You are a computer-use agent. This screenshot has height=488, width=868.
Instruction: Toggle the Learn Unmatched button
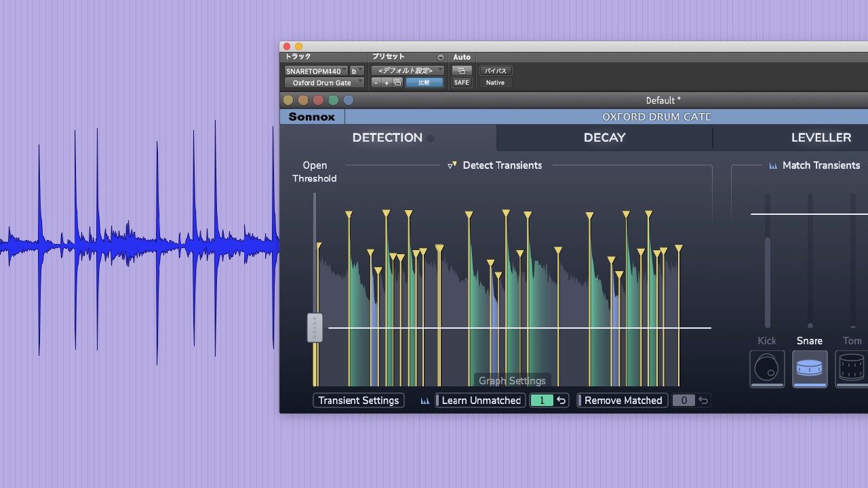click(x=481, y=401)
